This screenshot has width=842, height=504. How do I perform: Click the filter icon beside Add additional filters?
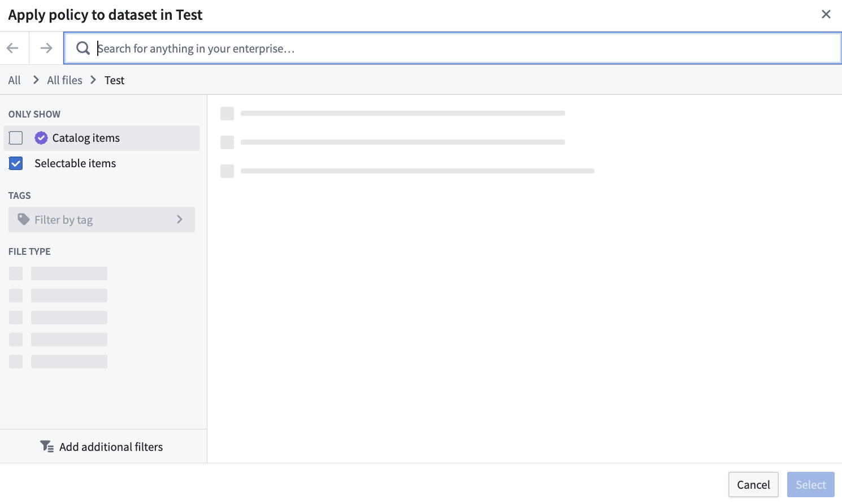(47, 446)
